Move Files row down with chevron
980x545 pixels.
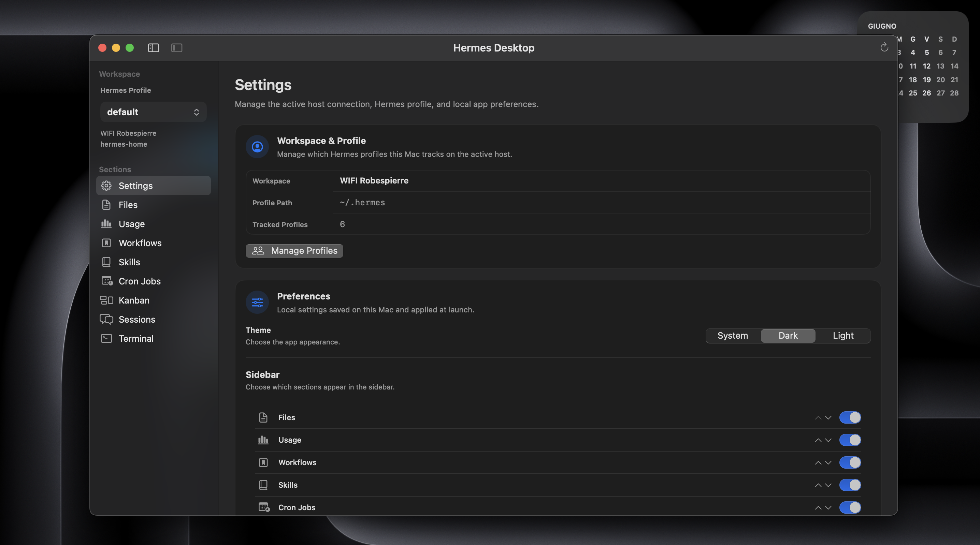(828, 417)
